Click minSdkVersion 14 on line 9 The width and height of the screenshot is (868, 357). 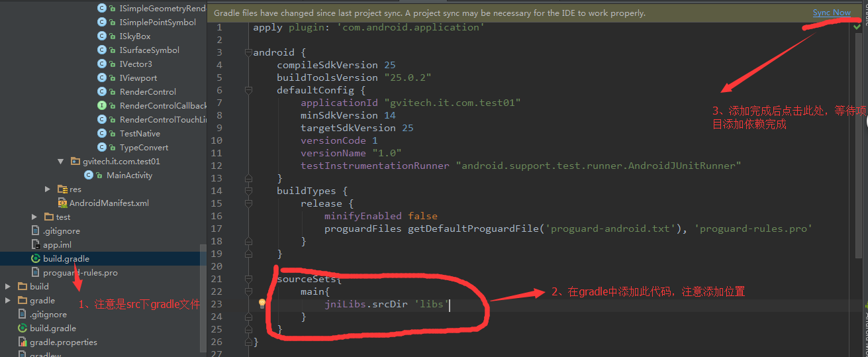tap(348, 115)
